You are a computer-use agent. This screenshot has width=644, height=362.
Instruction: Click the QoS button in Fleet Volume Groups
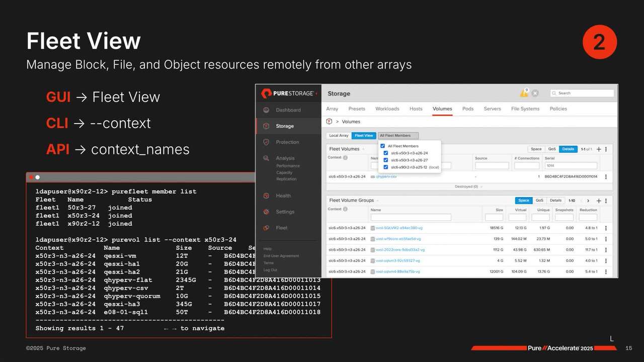tap(539, 201)
